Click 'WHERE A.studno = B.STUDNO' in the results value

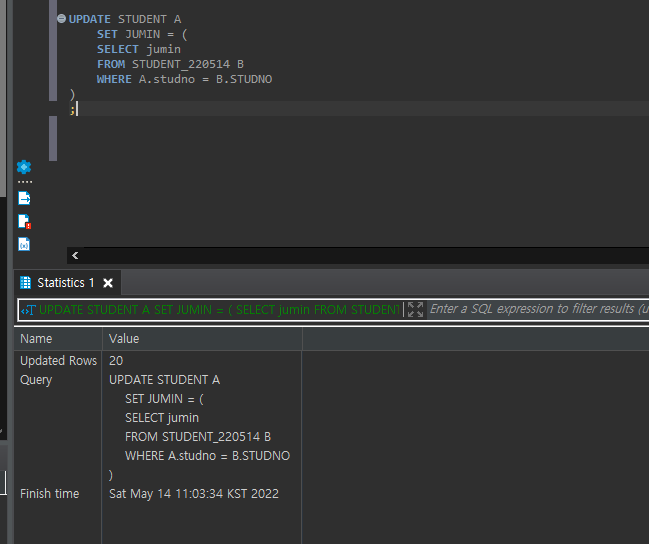pos(207,456)
